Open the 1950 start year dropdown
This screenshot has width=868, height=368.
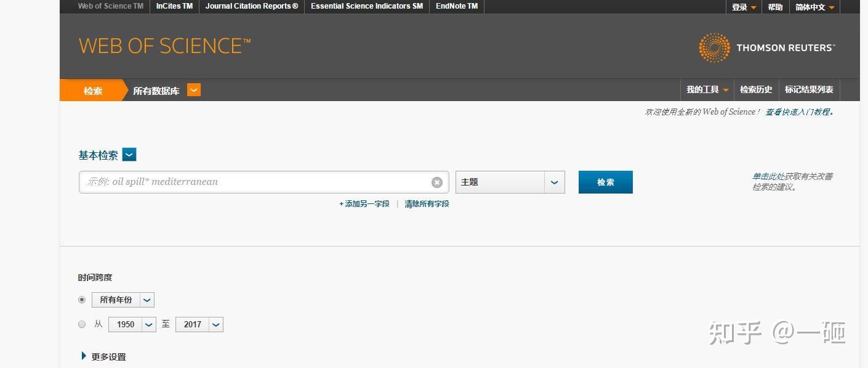point(148,324)
